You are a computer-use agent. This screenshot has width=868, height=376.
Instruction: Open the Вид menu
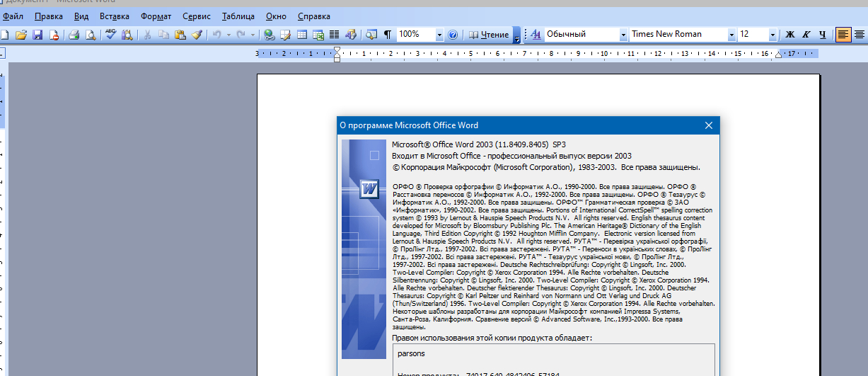tap(81, 16)
